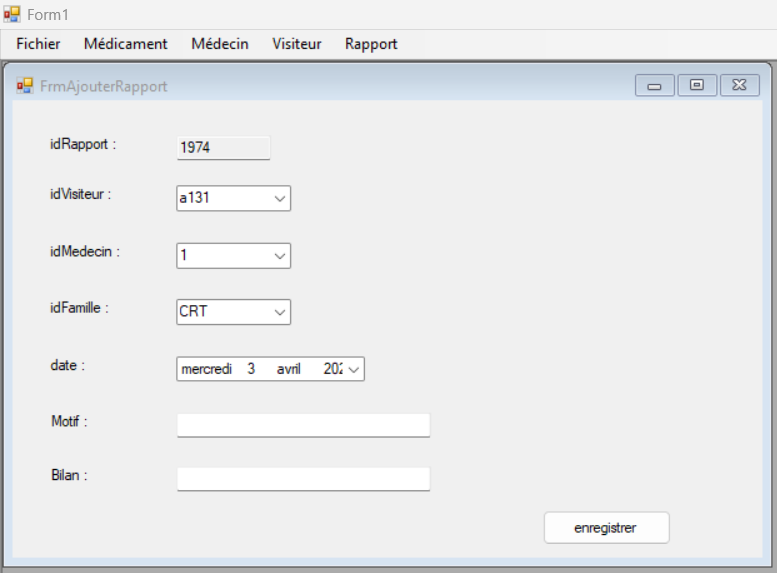This screenshot has height=573, width=777.
Task: Click the FrmAjouterRapport window icon
Action: (x=25, y=86)
